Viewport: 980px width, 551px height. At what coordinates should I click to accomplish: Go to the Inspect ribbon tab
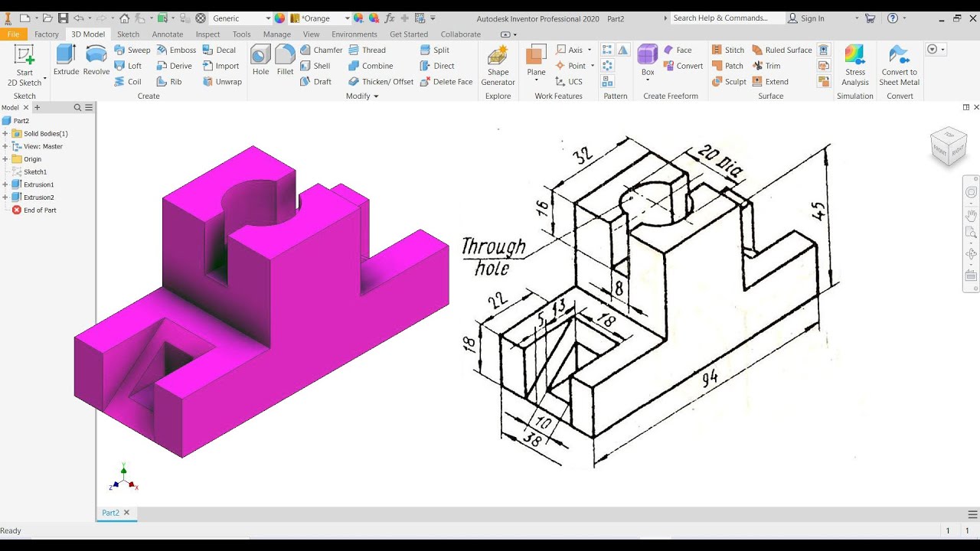[x=207, y=34]
